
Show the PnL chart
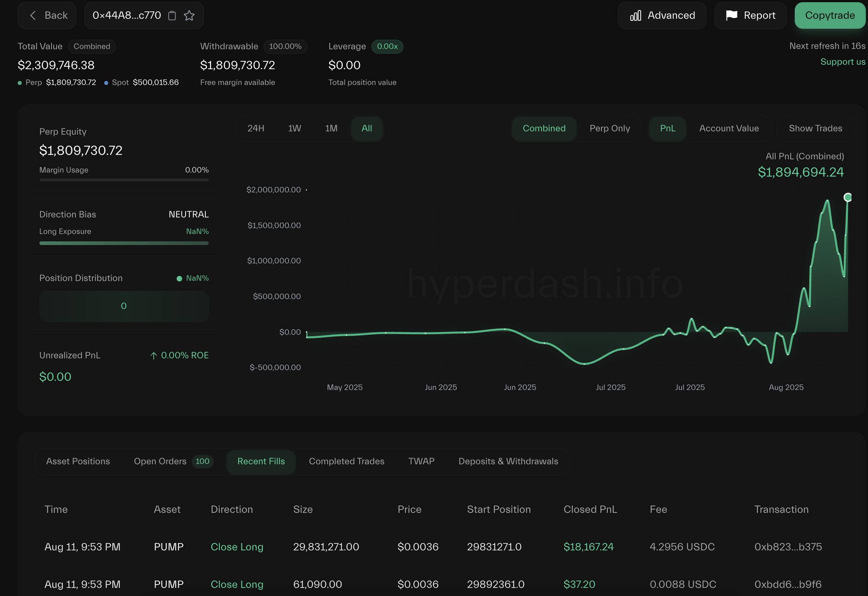coord(668,128)
